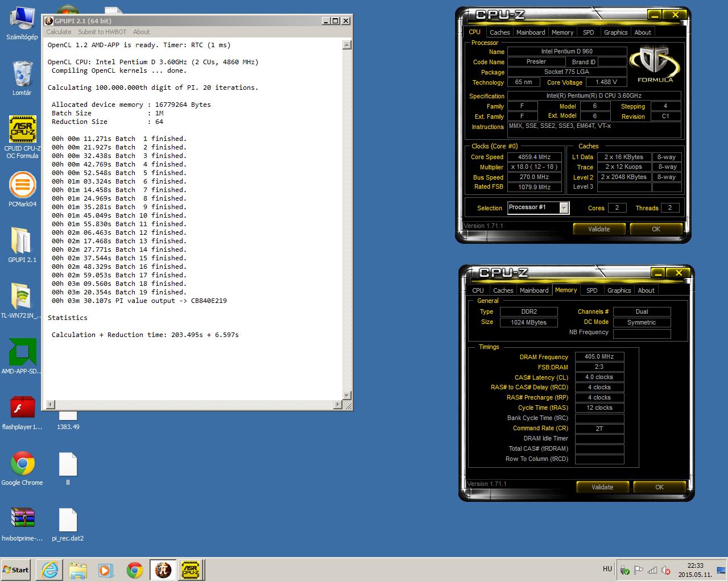Switch to GPUPI taskbar button
The height and width of the screenshot is (582, 728).
click(x=163, y=569)
